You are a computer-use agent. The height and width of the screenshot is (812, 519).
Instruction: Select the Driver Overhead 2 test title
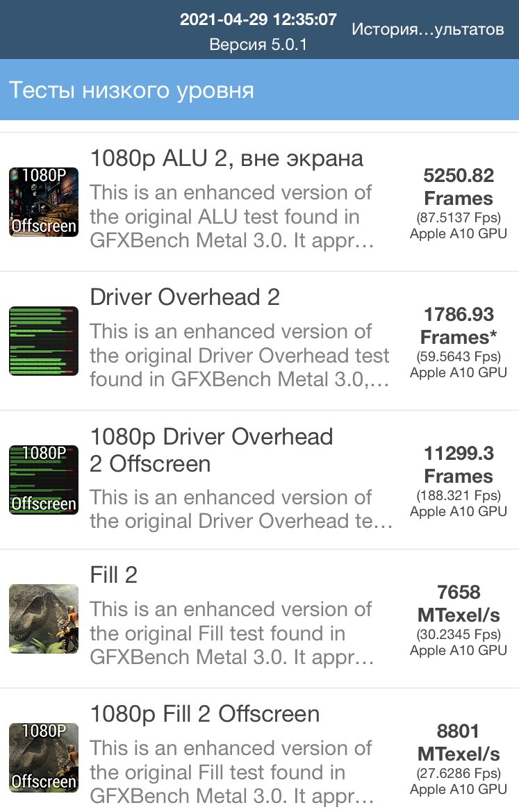point(185,297)
